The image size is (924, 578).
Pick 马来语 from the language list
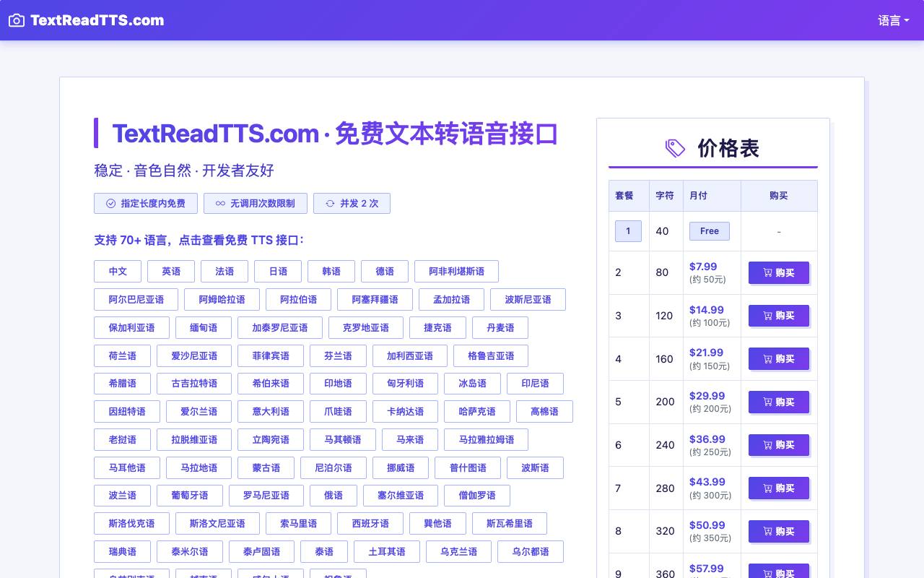point(410,440)
